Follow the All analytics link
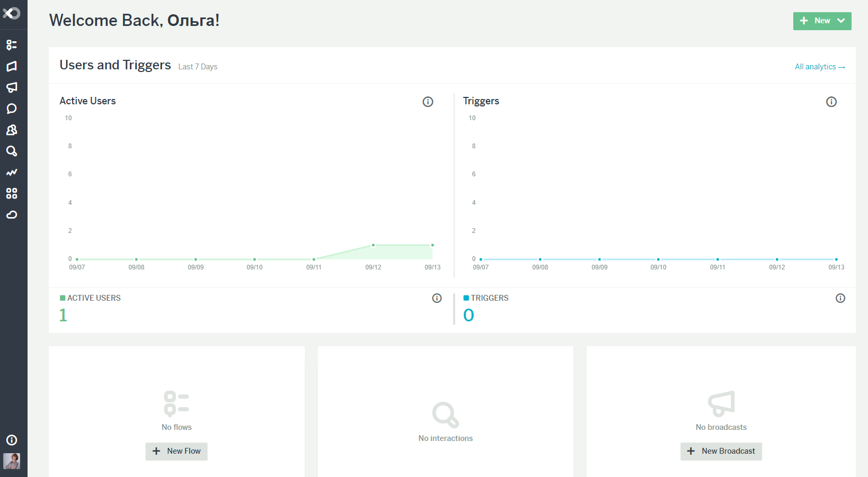 click(819, 67)
